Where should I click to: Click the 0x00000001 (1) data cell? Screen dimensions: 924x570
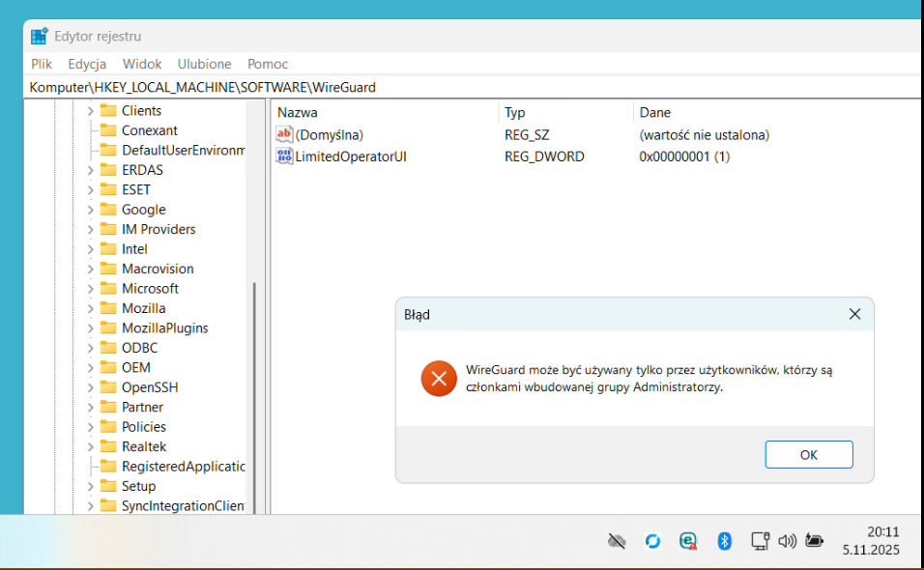(684, 157)
